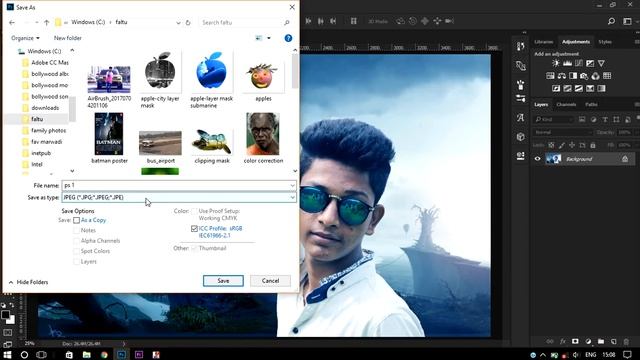Open the 3D panel cube icon
The height and width of the screenshot is (360, 640).
coord(520,137)
